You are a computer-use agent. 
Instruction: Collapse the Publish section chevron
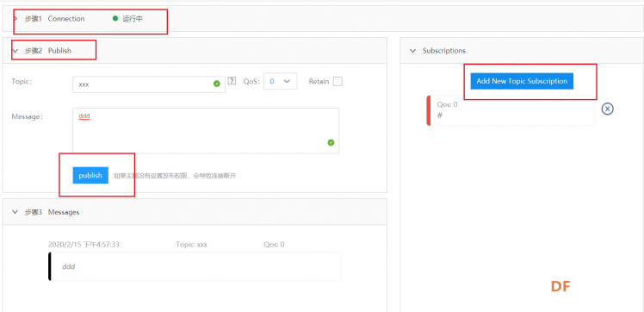coord(15,51)
